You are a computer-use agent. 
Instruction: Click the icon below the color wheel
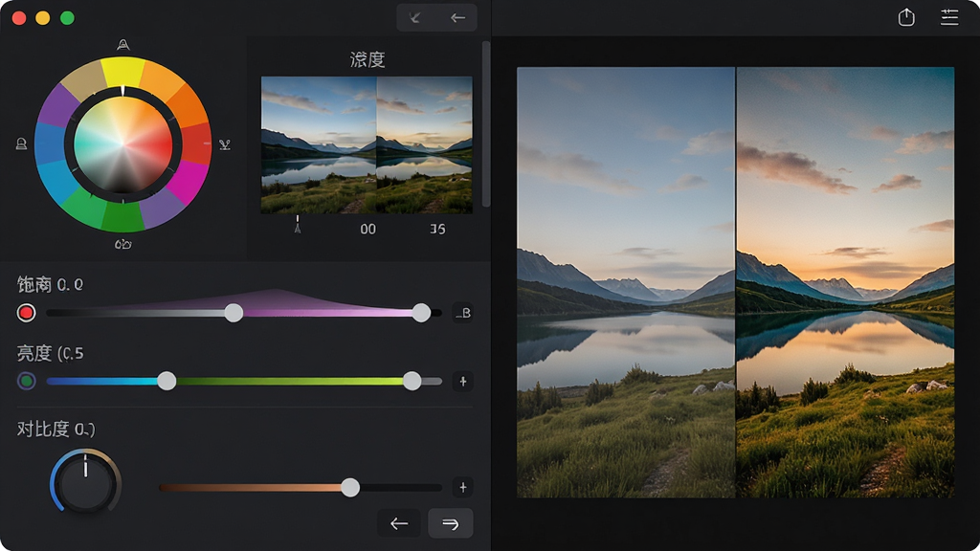point(123,244)
